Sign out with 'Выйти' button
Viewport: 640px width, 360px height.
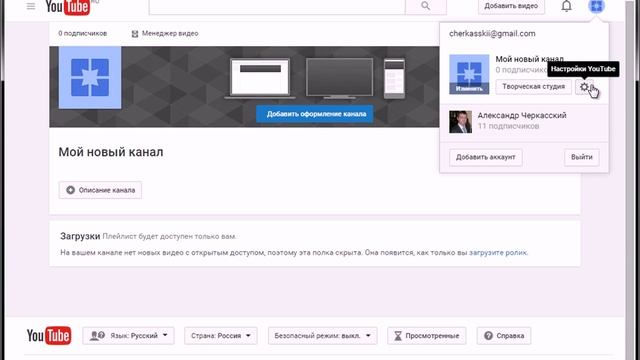pyautogui.click(x=582, y=157)
